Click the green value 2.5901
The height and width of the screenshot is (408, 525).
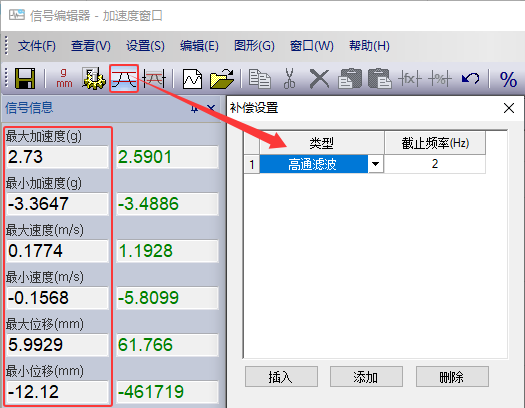pos(167,157)
